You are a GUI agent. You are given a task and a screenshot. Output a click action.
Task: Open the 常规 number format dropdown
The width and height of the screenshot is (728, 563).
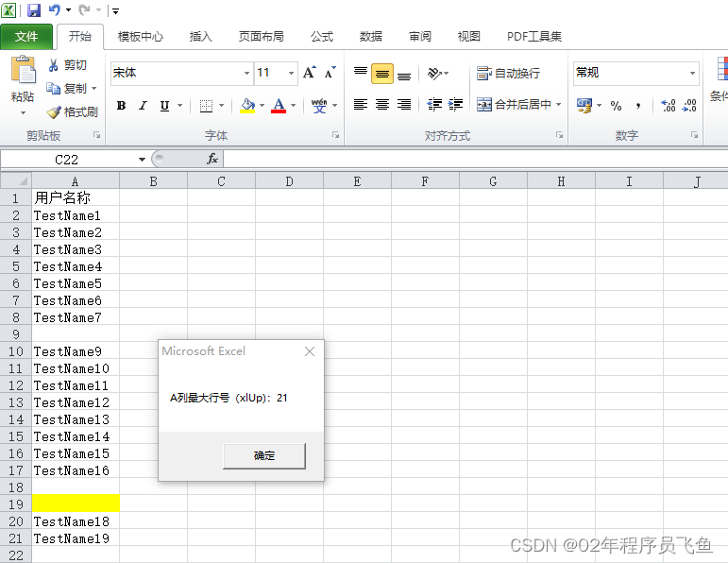[x=692, y=74]
